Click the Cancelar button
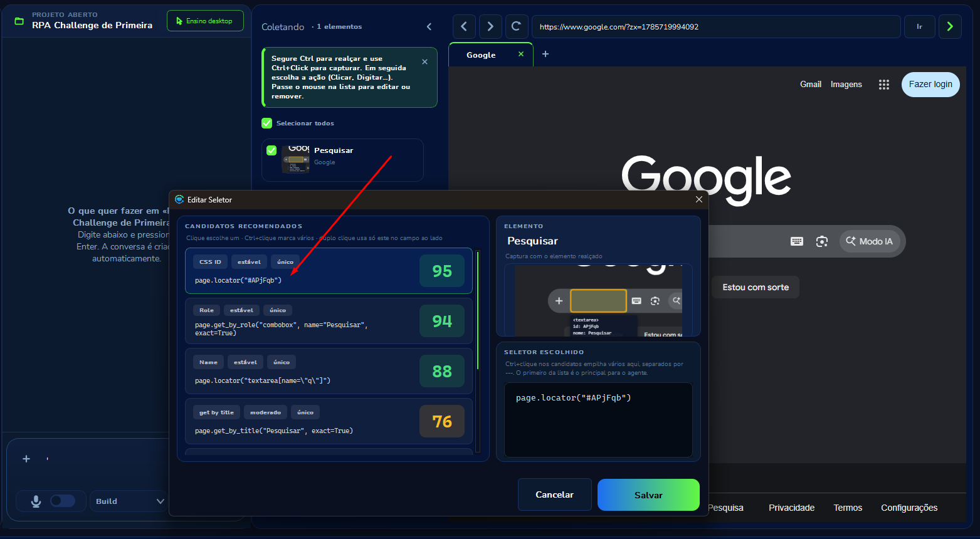Screen dimensions: 980x539 554,495
